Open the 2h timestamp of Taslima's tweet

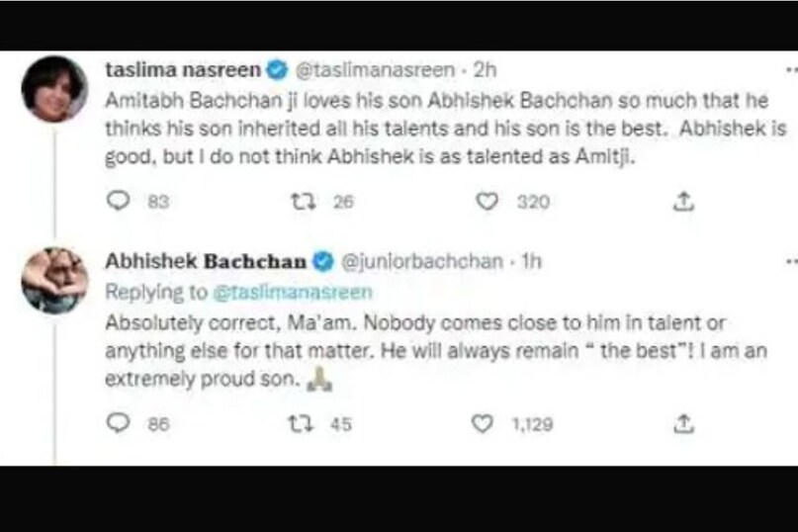484,70
